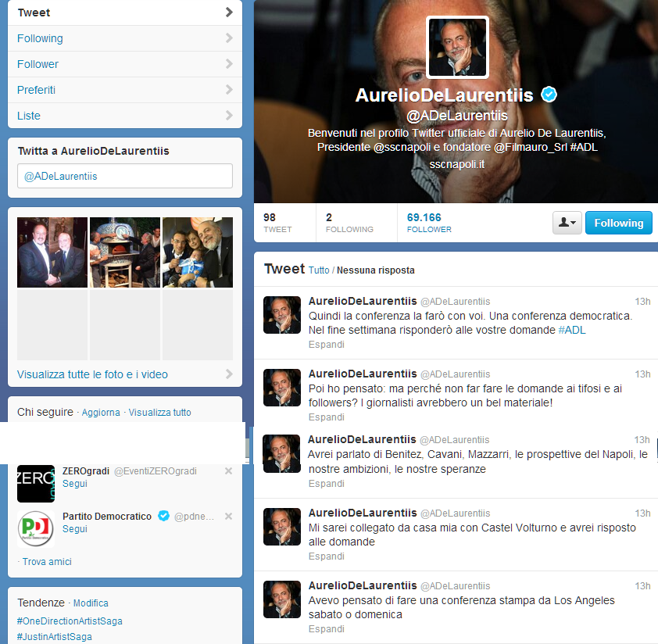Image resolution: width=658 pixels, height=644 pixels.
Task: Click the ZEROgradi account logo
Action: click(x=36, y=484)
